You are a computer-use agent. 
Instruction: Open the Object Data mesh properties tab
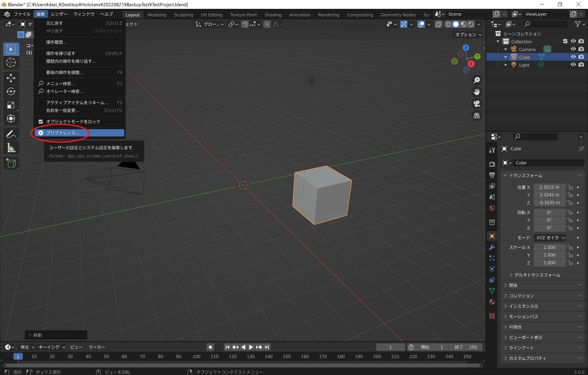[x=492, y=291]
